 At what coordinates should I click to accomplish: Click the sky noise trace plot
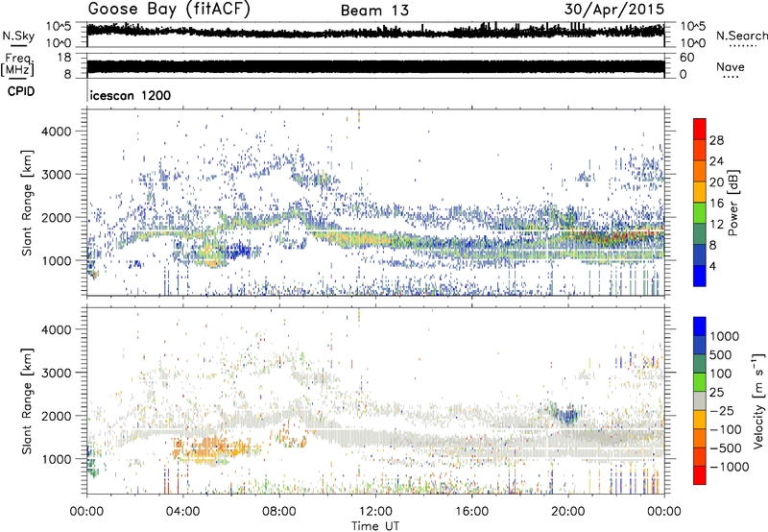[375, 32]
